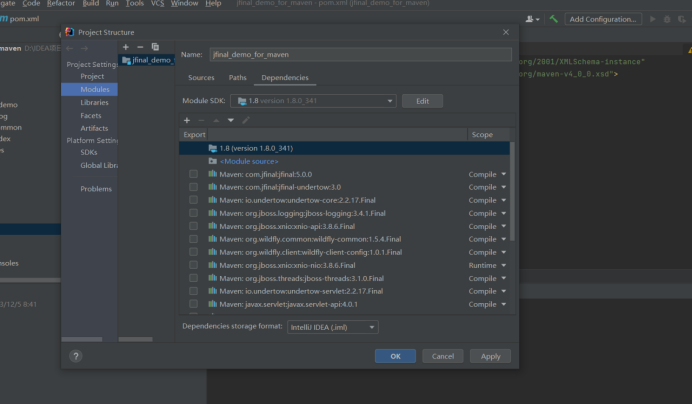692x405 pixels.
Task: Click the remove dependency minus icon
Action: pos(201,120)
